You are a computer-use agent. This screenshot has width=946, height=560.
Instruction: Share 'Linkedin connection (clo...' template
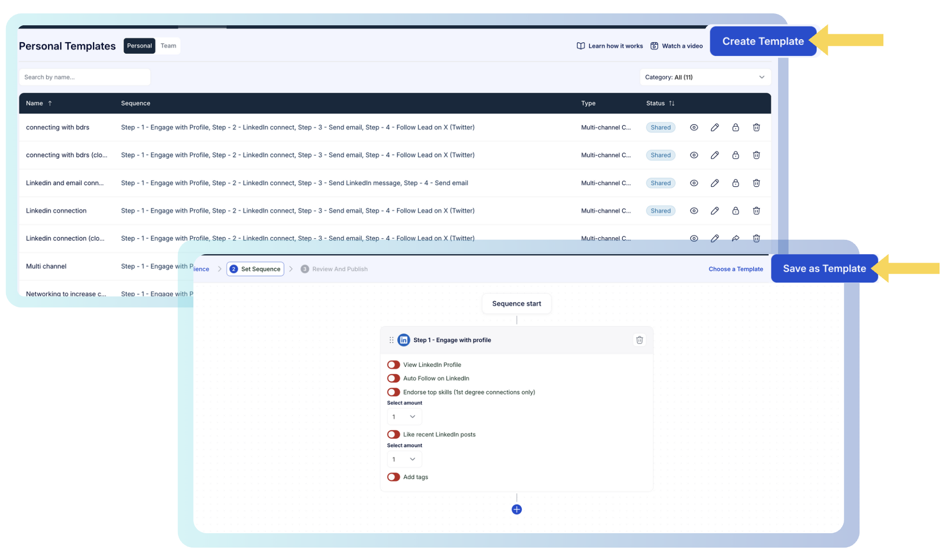(x=735, y=239)
